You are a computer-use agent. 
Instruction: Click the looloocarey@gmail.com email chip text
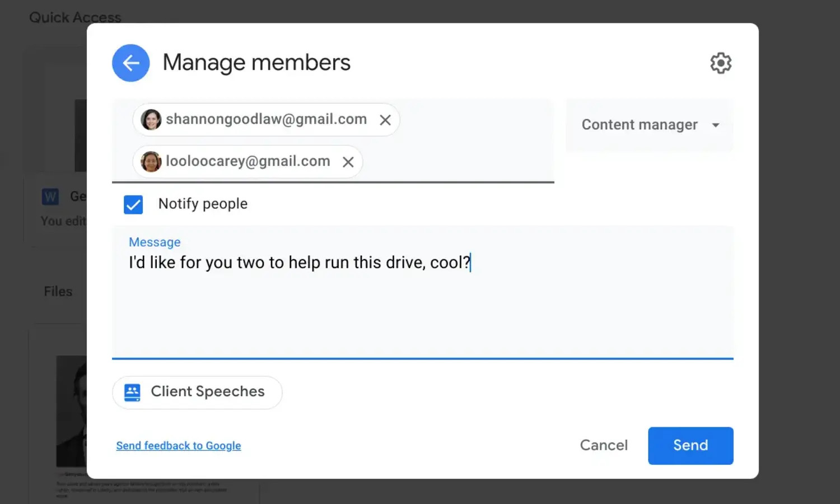click(248, 161)
